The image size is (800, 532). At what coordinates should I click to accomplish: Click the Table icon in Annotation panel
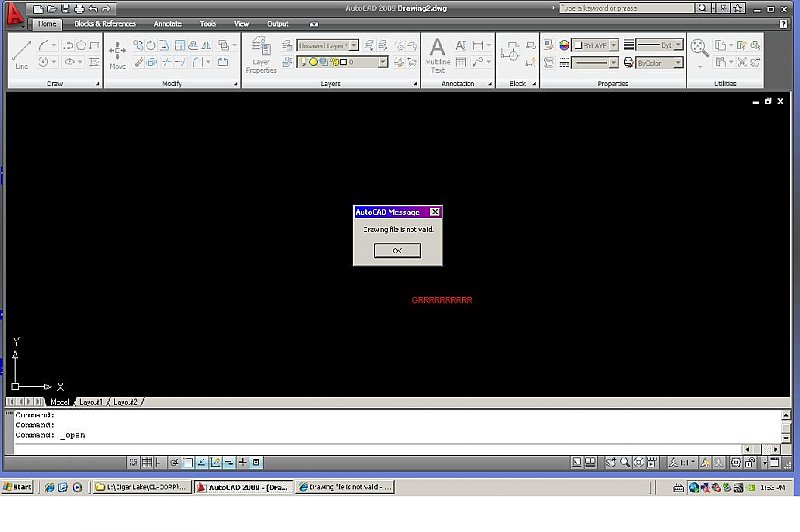[x=461, y=62]
